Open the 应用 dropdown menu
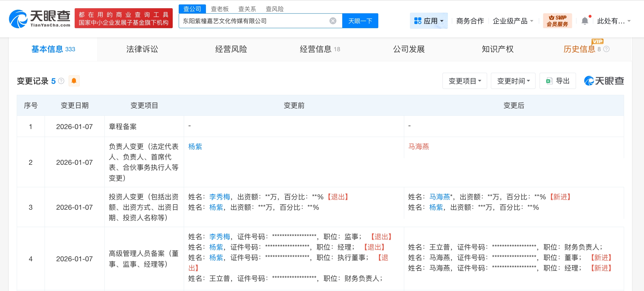The height and width of the screenshot is (291, 644). (x=429, y=21)
